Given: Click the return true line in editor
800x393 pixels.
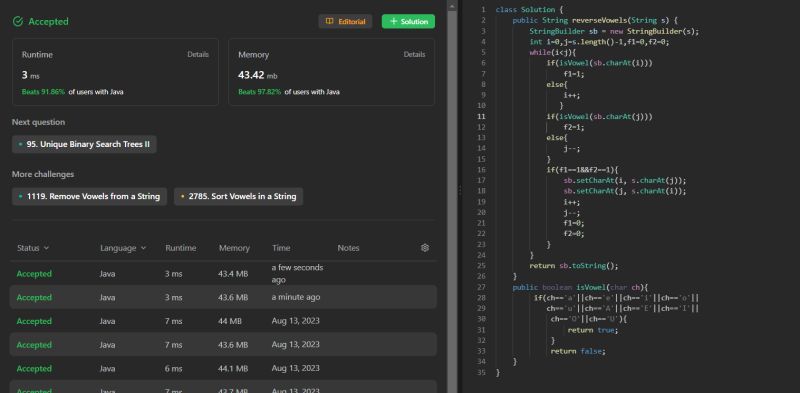Looking at the screenshot, I should tap(593, 330).
